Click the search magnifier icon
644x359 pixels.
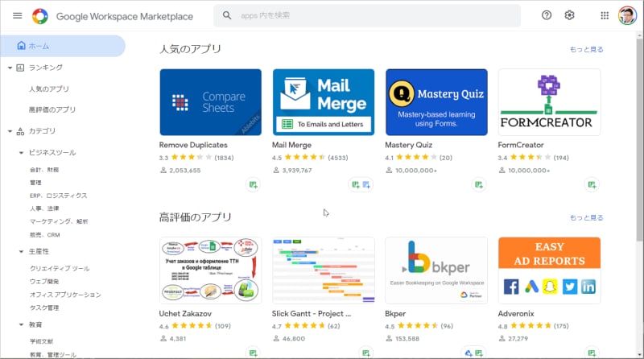(227, 15)
